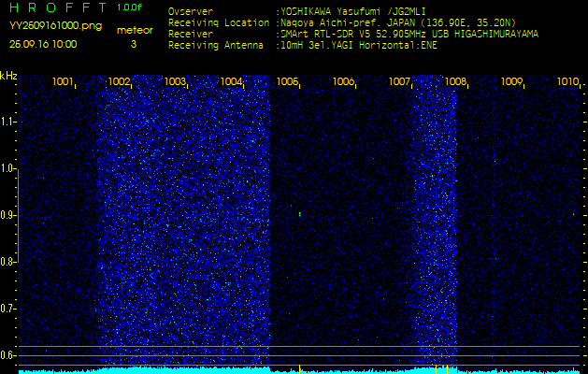
Task: Click the 1004 time marker
Action: tap(232, 81)
